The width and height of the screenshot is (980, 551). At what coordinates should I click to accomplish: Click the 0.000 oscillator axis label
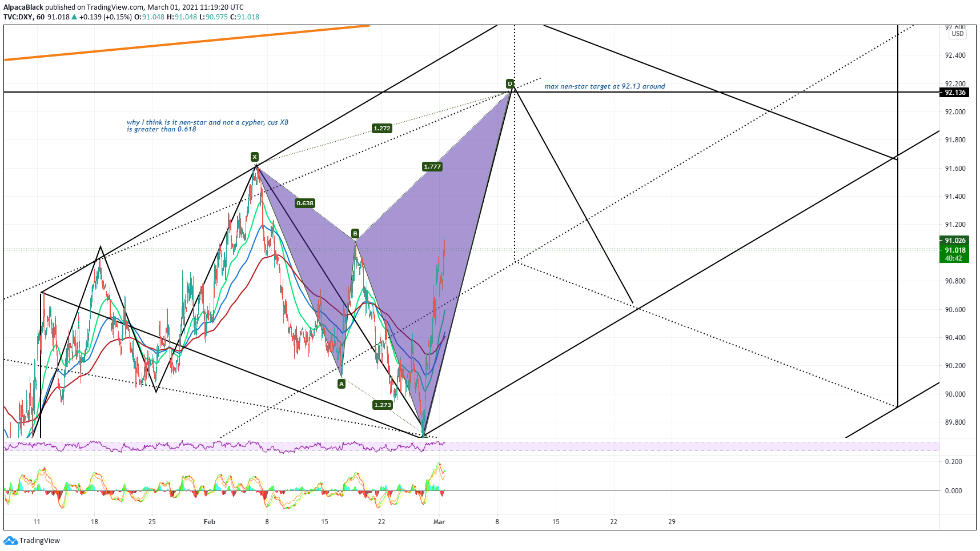pyautogui.click(x=953, y=491)
